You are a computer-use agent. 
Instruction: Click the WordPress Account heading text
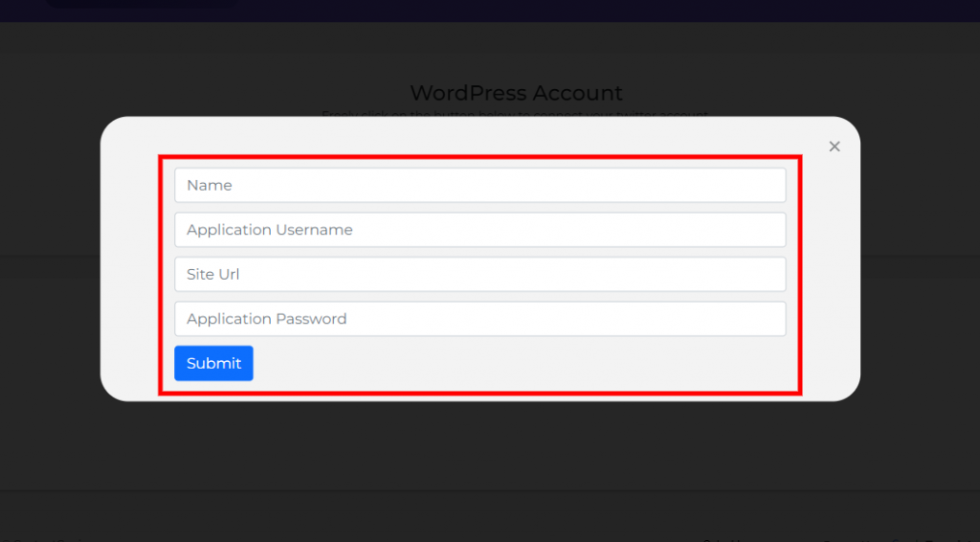pyautogui.click(x=516, y=93)
